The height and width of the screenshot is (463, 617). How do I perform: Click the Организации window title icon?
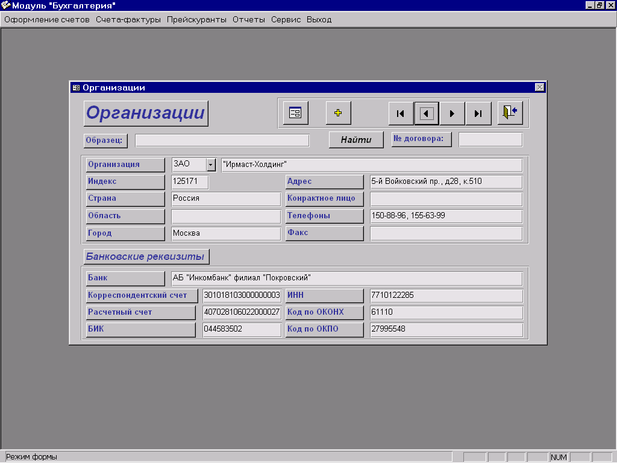(x=76, y=87)
